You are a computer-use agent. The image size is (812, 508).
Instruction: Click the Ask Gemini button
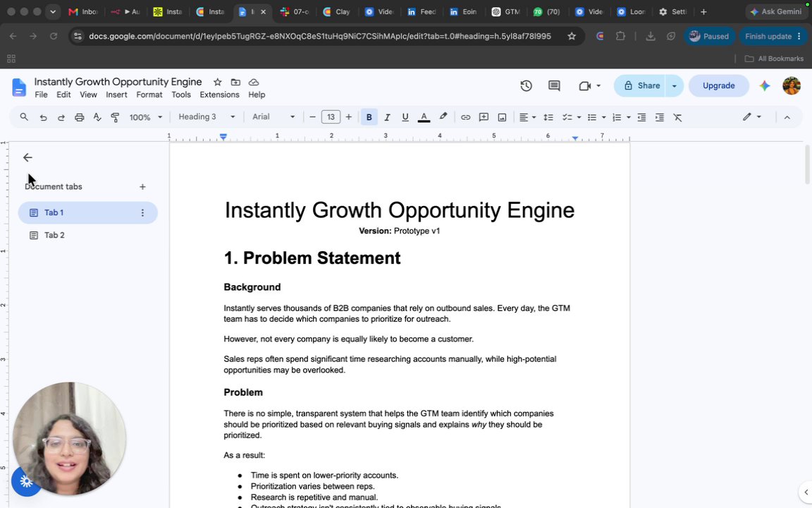click(x=776, y=11)
